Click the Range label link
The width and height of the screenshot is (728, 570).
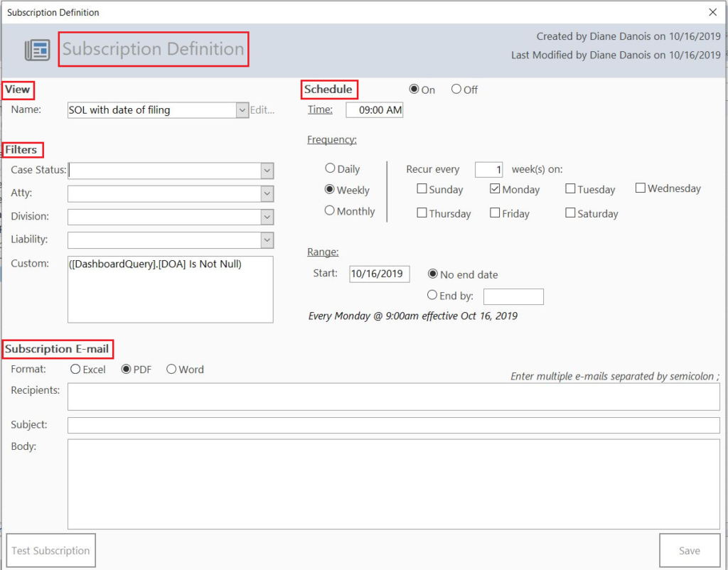pyautogui.click(x=323, y=252)
